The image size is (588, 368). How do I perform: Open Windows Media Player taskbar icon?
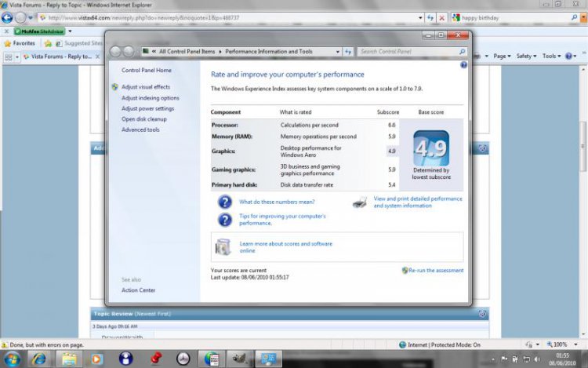click(96, 359)
